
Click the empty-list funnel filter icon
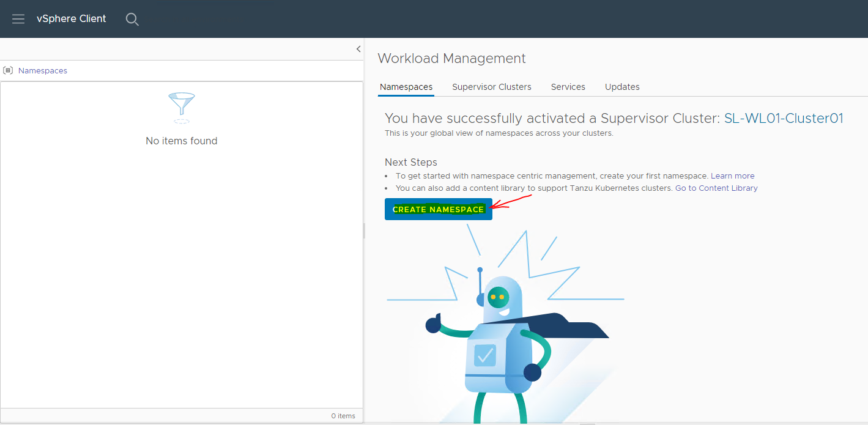click(x=182, y=108)
